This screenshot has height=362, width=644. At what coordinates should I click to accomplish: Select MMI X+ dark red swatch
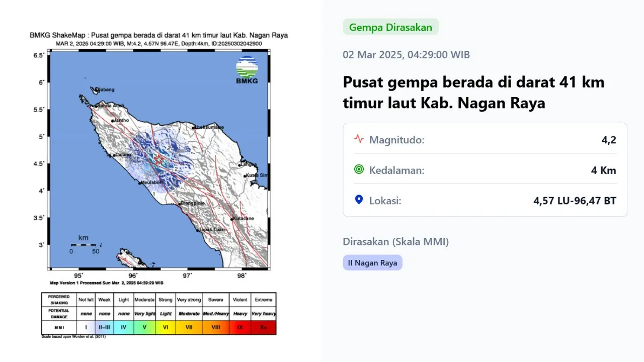[x=263, y=327]
